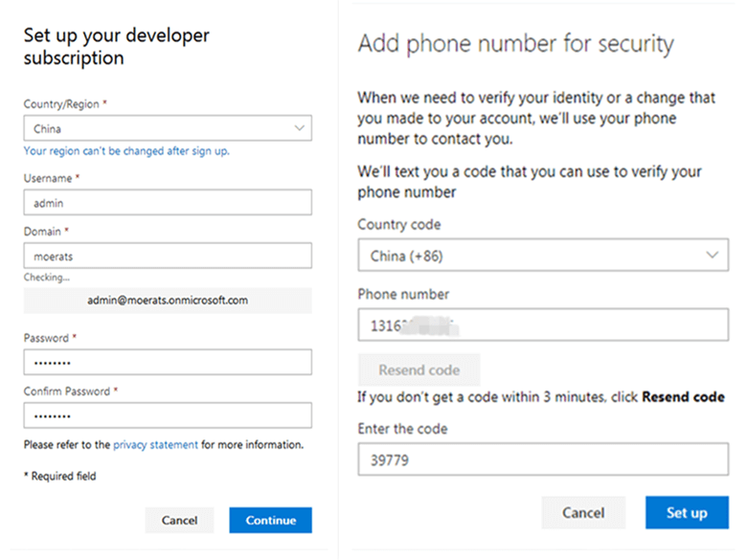
Task: Select the Confirm Password input field
Action: point(168,415)
